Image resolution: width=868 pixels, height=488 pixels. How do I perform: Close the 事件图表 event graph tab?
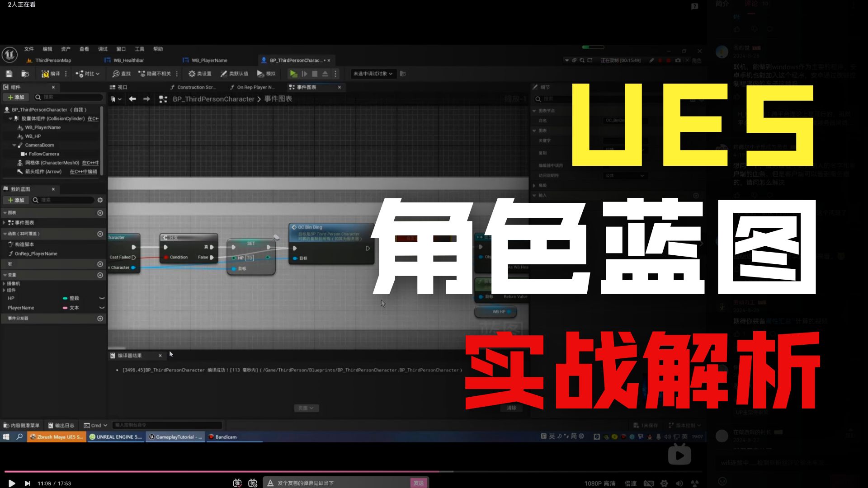pyautogui.click(x=340, y=87)
